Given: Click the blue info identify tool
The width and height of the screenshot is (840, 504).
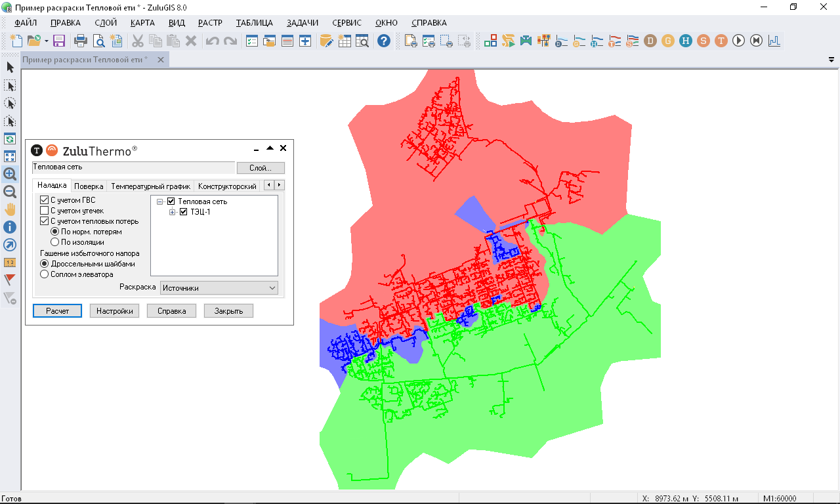Looking at the screenshot, I should tap(10, 227).
